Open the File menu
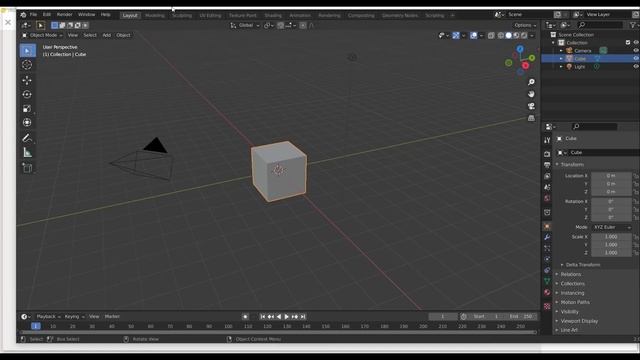Screen dimensions: 640x360 click(x=33, y=15)
